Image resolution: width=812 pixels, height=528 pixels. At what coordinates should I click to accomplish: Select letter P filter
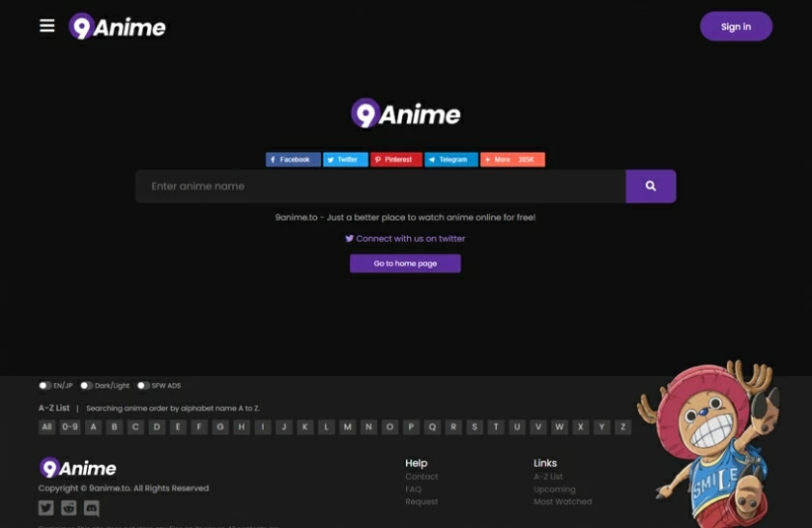(411, 427)
